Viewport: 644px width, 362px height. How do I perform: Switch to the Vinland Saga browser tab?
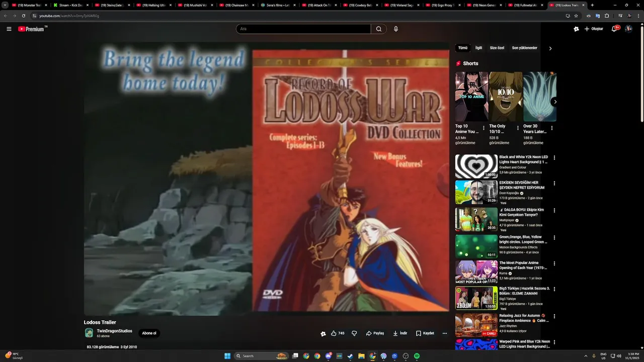[x=401, y=5]
